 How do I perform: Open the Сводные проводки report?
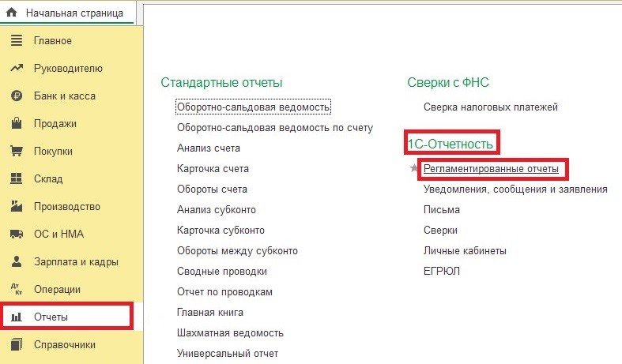click(x=222, y=271)
